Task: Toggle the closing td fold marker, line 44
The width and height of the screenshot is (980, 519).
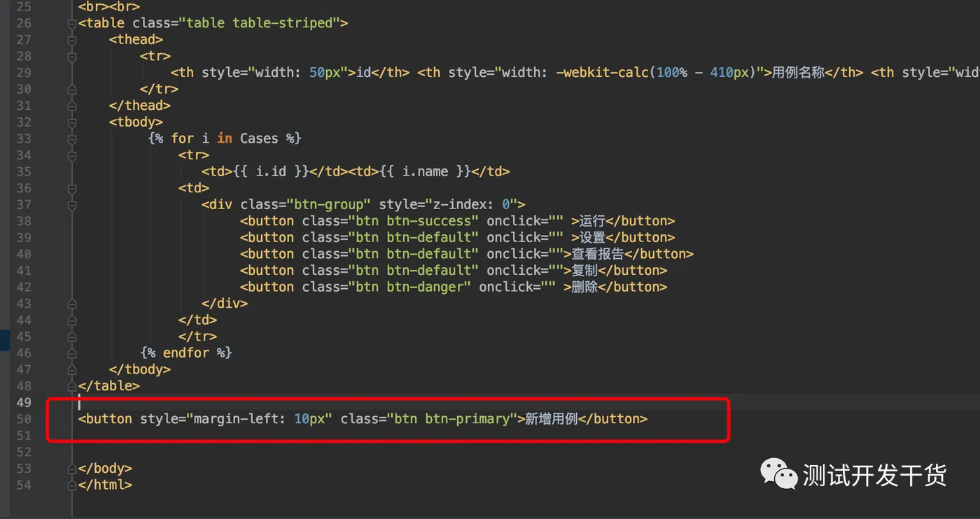Action: [x=71, y=321]
